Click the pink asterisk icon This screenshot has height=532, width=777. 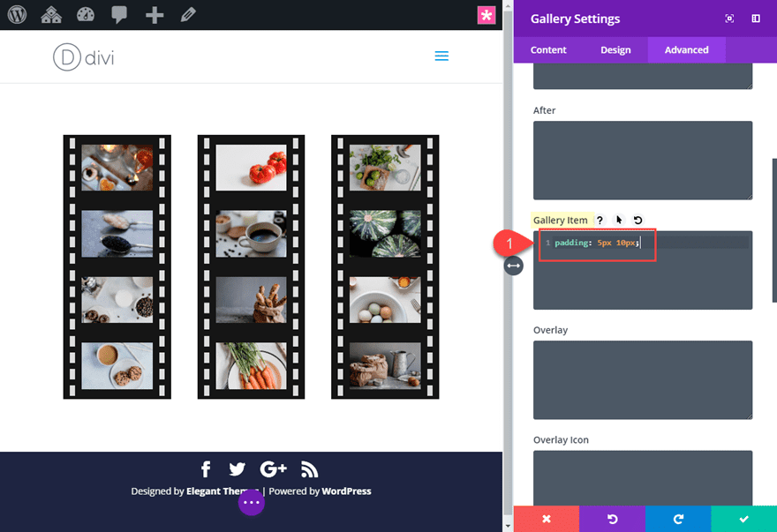tap(487, 15)
